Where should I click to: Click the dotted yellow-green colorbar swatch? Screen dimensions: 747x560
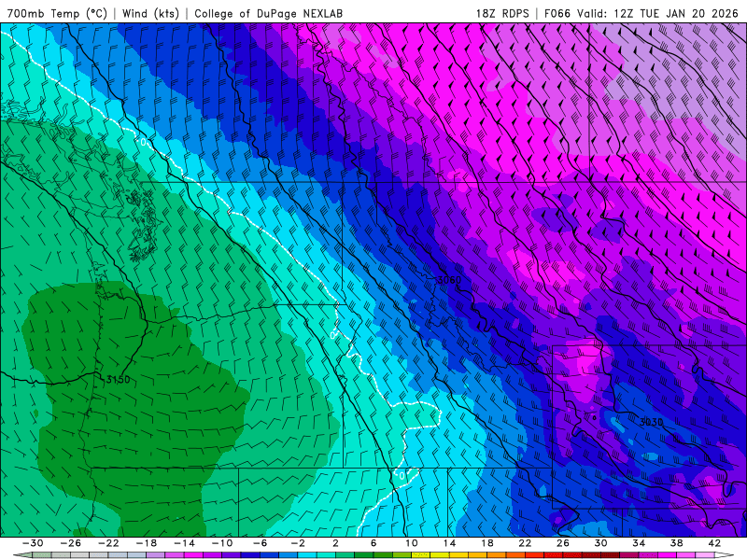coord(421,555)
